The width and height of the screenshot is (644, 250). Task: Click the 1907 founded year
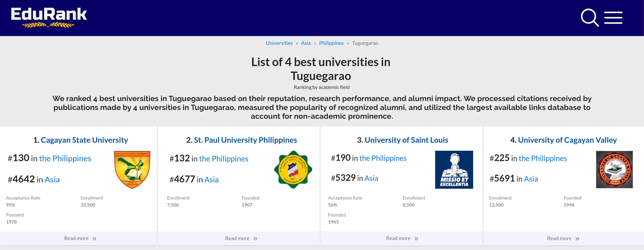tap(247, 205)
